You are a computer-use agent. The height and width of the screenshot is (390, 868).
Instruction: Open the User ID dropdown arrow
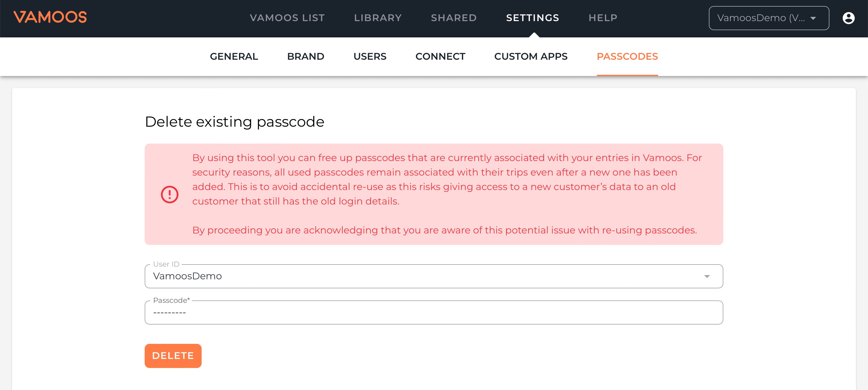coord(706,276)
